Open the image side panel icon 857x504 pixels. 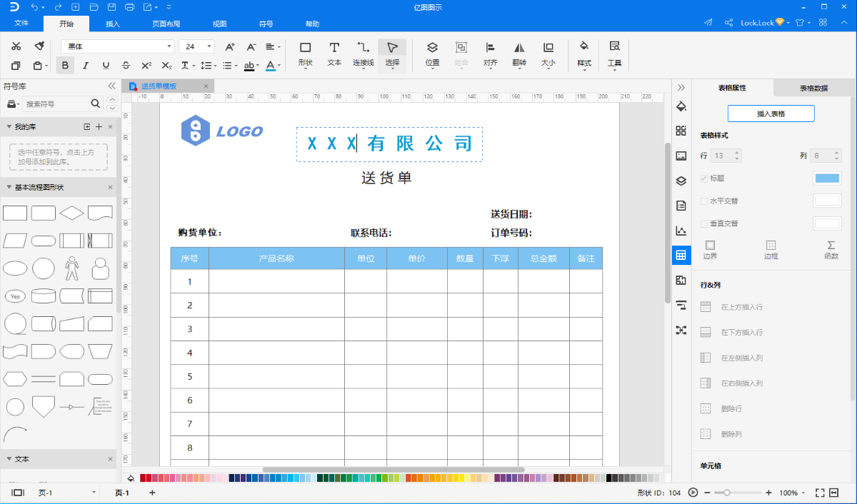coord(681,156)
